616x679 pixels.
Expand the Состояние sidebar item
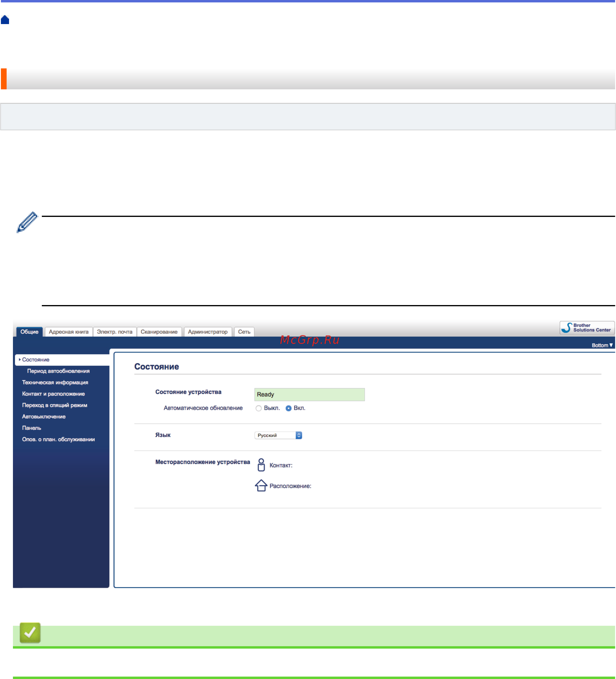36,360
